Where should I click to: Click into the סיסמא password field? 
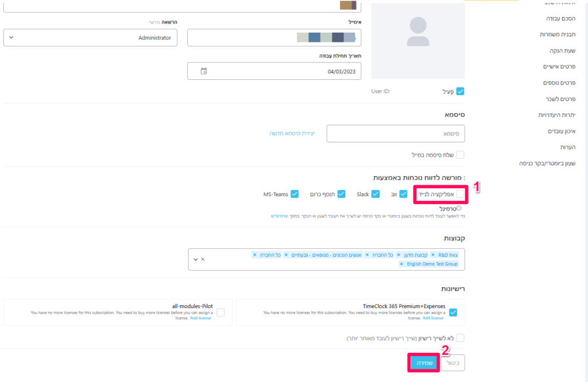click(x=396, y=134)
